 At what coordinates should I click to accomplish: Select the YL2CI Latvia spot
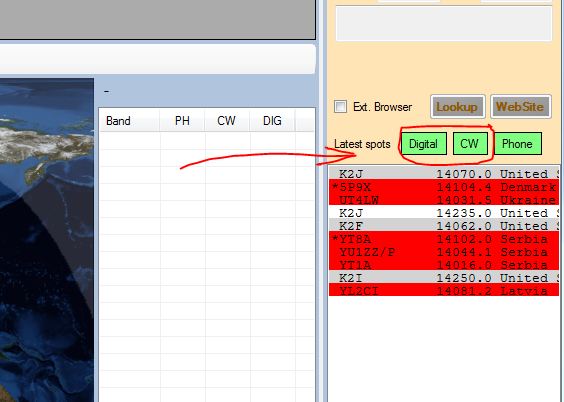(x=444, y=291)
